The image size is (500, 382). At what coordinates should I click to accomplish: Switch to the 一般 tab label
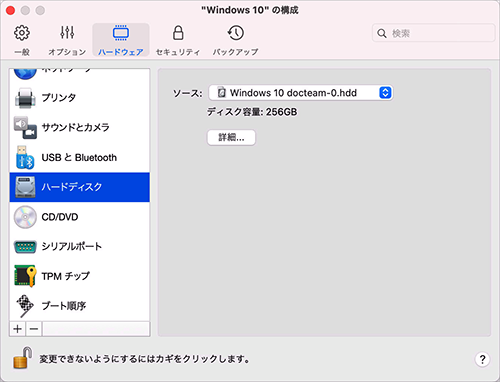(x=22, y=52)
